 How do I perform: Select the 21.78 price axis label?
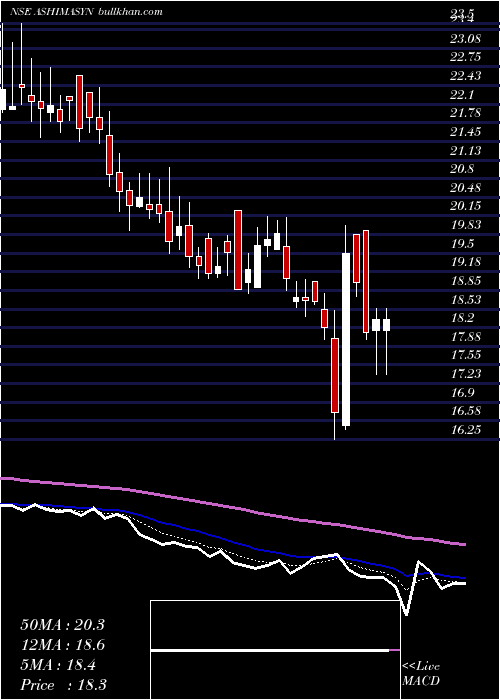pos(466,113)
